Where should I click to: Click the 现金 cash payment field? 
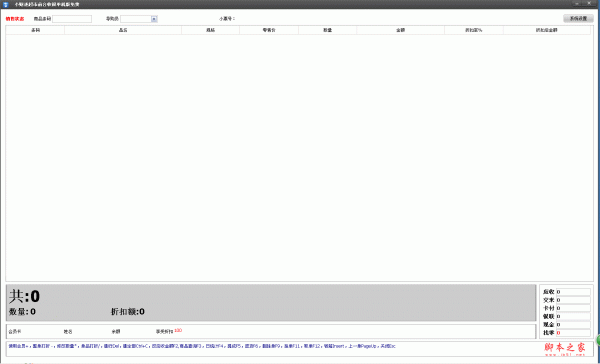(573, 325)
